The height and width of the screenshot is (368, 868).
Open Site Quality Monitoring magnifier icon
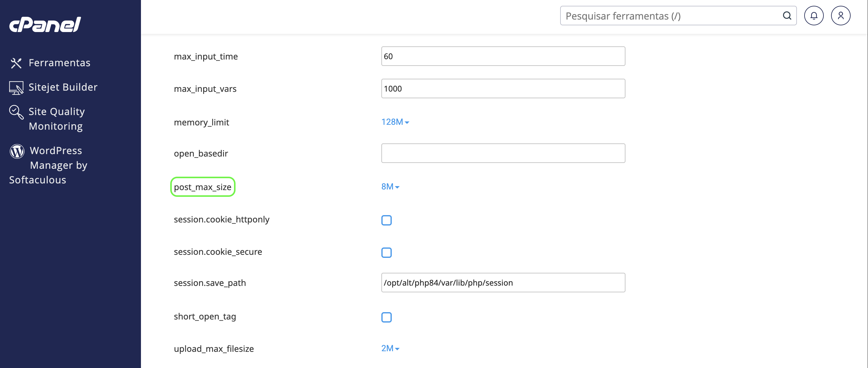pos(16,112)
